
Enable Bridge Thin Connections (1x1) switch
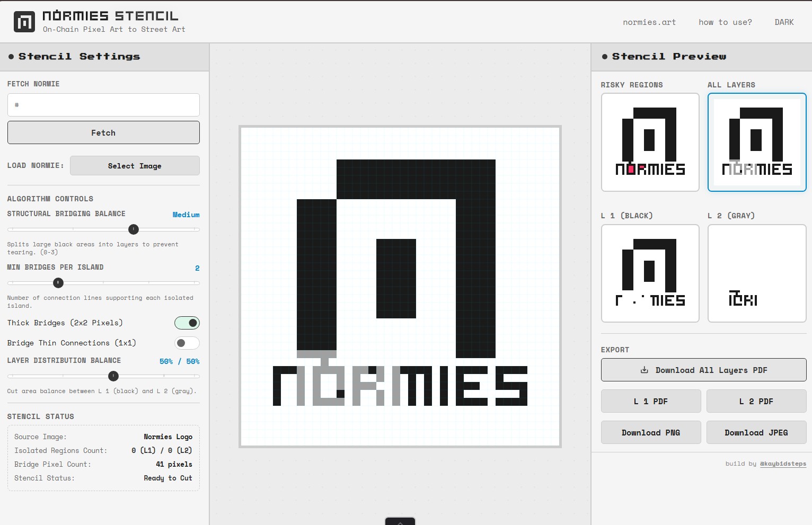[x=187, y=343]
